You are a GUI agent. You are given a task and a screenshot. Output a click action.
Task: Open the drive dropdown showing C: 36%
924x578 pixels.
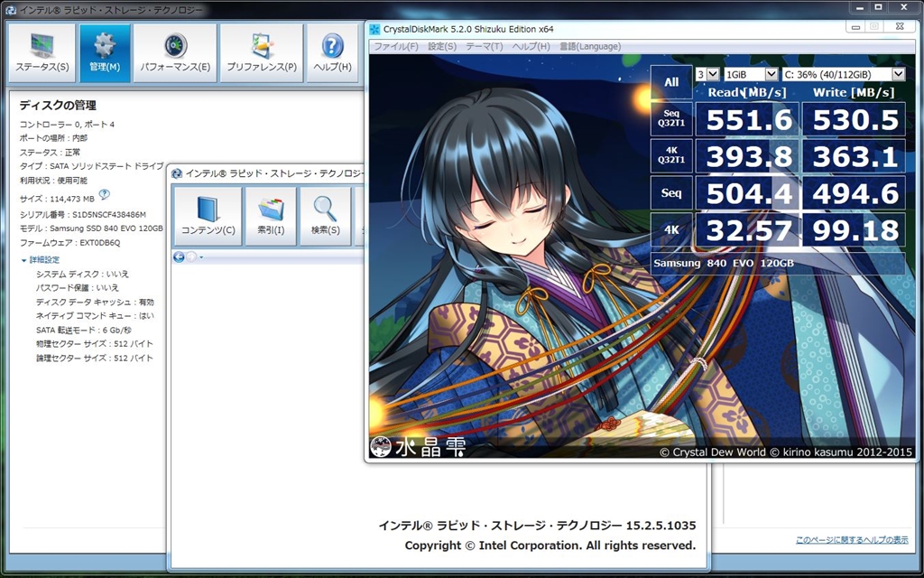point(844,74)
